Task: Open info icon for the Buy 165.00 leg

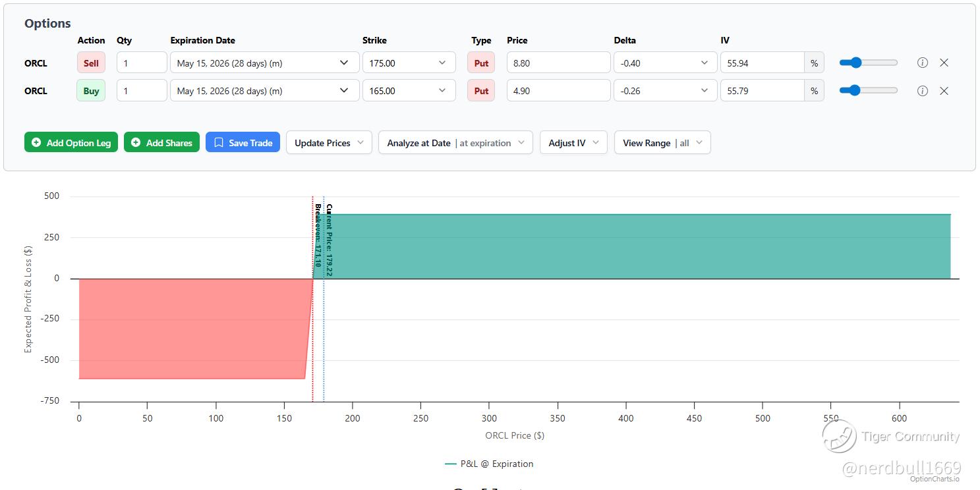Action: [x=923, y=91]
